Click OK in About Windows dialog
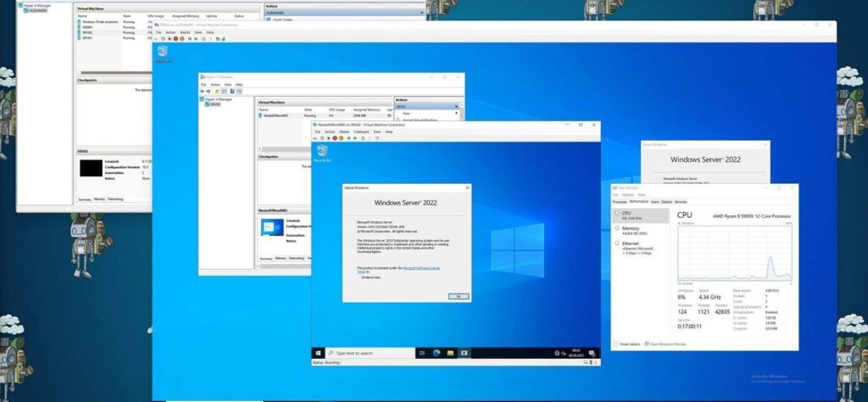The height and width of the screenshot is (402, 868). (459, 296)
